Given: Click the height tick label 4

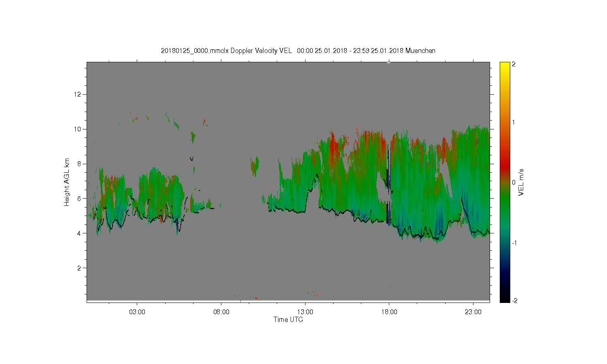Looking at the screenshot, I should (x=79, y=233).
